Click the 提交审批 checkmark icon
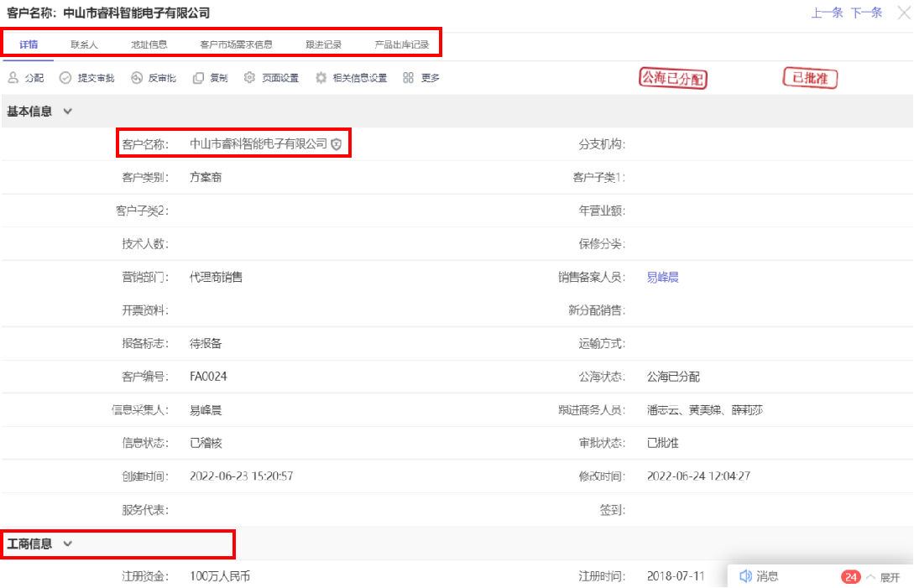The image size is (914, 588). pos(65,78)
